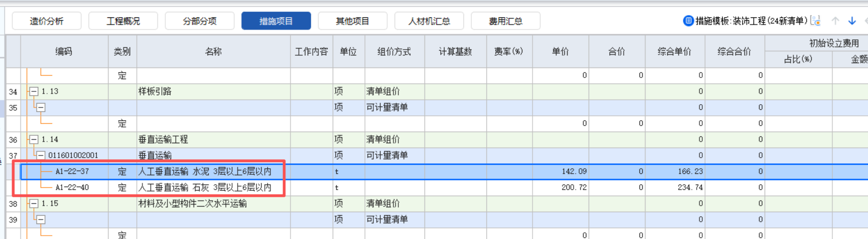Click the comprehensive price 234.74
Image resolution: width=868 pixels, height=239 pixels.
pos(691,188)
